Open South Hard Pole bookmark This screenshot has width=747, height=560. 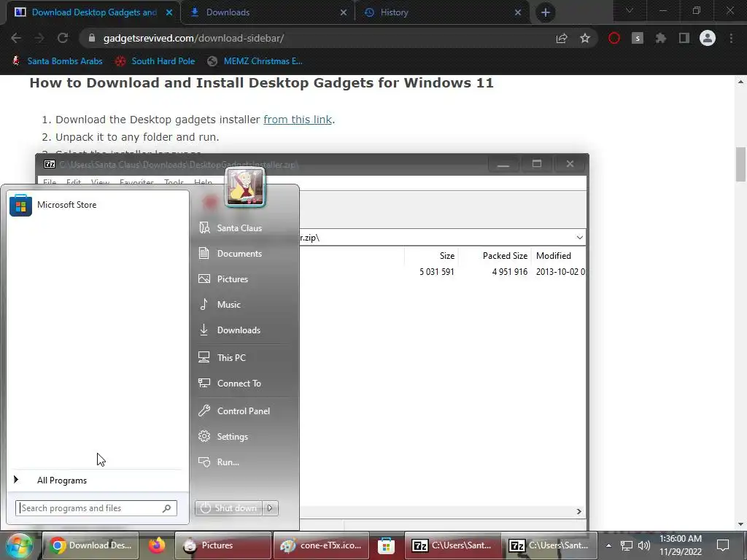(155, 61)
